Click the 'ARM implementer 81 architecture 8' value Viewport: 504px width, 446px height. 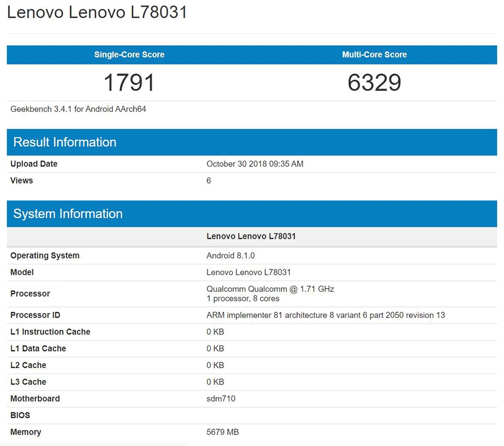(x=325, y=315)
